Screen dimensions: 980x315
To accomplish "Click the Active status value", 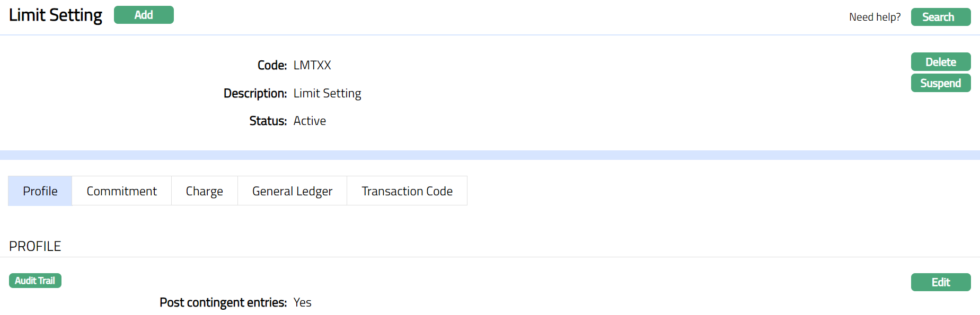I will 310,121.
